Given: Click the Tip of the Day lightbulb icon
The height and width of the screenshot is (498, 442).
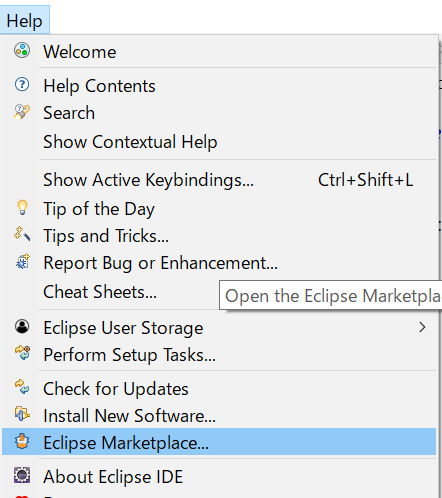Looking at the screenshot, I should coord(22,208).
